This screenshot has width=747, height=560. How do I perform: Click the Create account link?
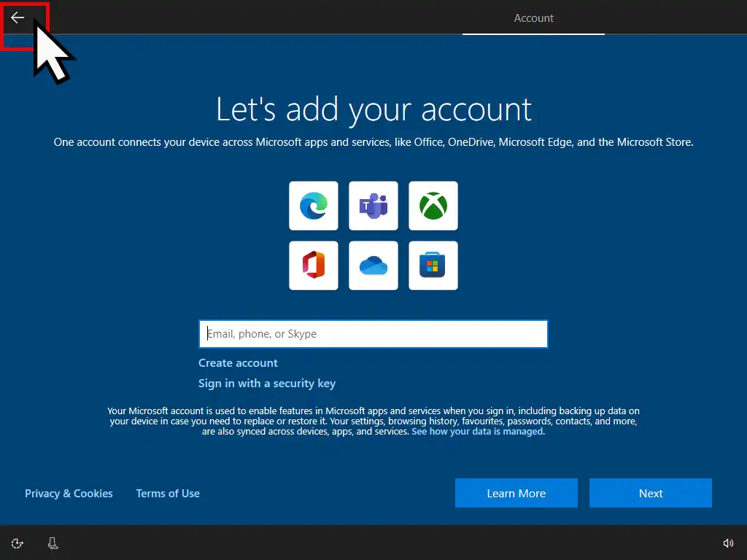(238, 363)
